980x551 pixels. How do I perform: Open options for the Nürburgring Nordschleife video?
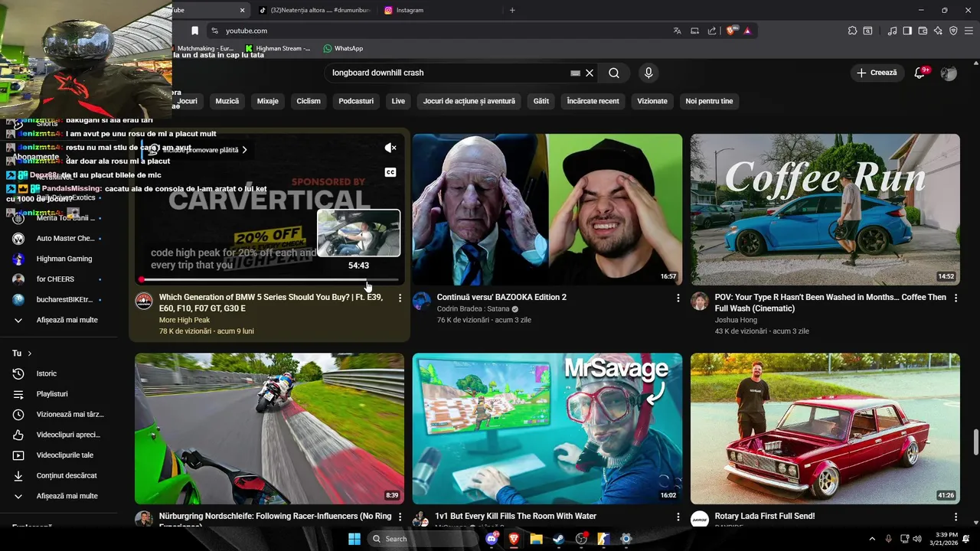point(400,517)
